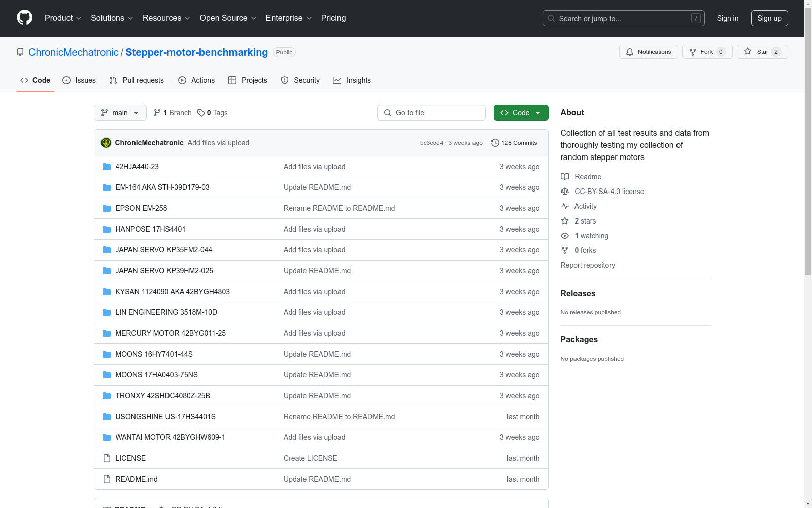Click folder icon for MOONS 16HY7401-44S
The image size is (812, 508).
coord(107,354)
